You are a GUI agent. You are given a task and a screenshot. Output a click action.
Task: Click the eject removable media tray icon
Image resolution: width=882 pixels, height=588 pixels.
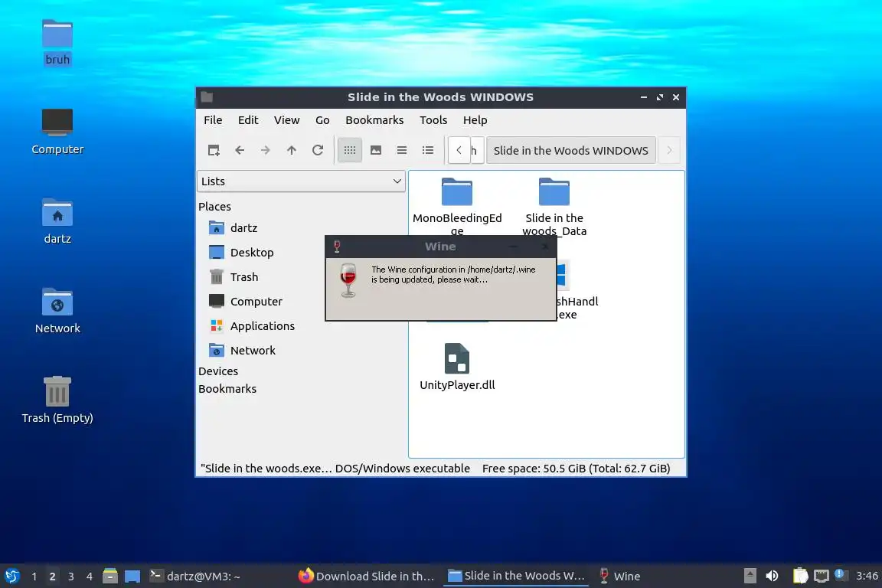pos(750,576)
